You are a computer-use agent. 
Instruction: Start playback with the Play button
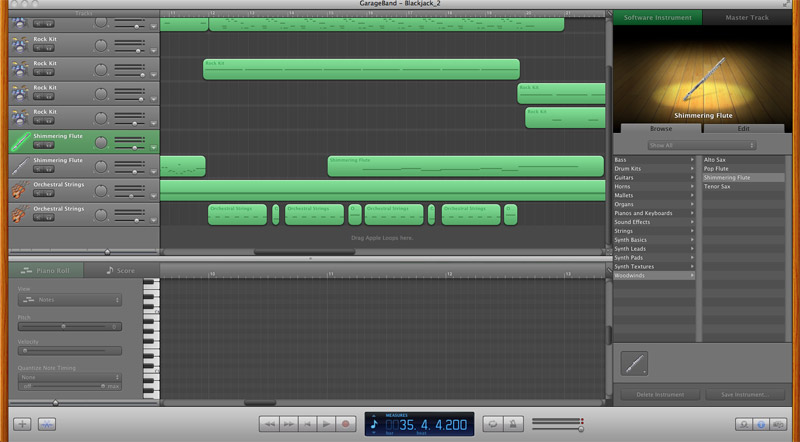(x=327, y=424)
